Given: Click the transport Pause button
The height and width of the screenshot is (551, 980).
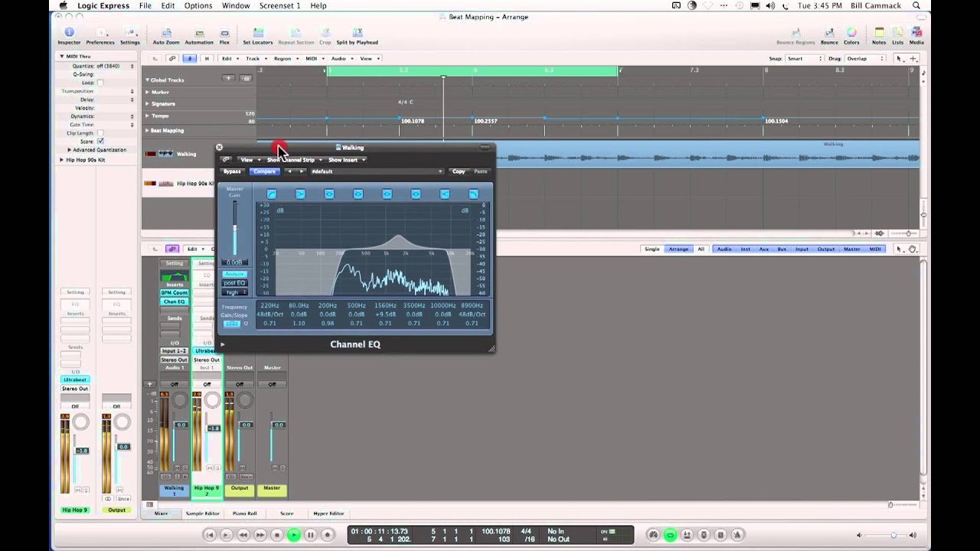Looking at the screenshot, I should [310, 535].
